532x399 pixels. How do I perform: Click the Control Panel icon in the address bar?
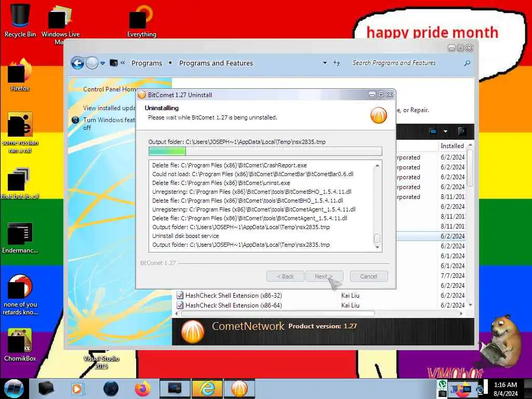(114, 63)
